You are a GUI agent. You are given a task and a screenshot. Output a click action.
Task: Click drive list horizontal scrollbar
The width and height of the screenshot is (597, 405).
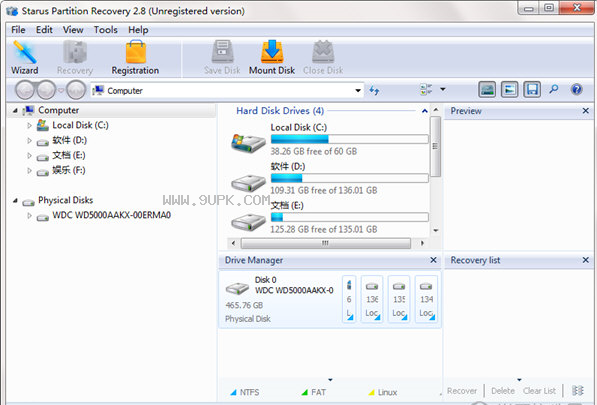coord(326,243)
